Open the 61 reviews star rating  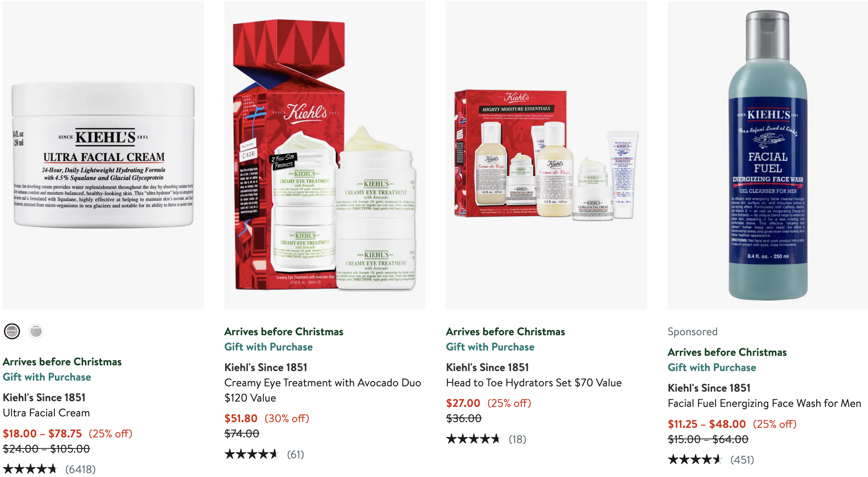[264, 454]
